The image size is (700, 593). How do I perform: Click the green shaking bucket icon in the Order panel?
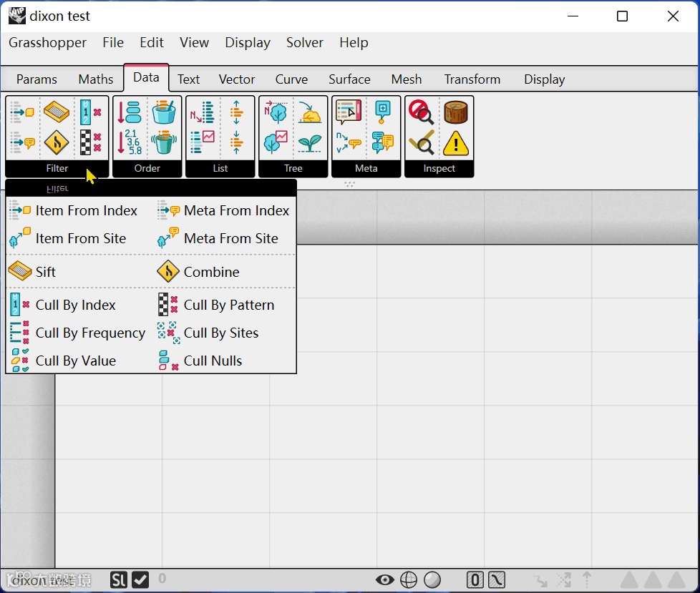164,142
